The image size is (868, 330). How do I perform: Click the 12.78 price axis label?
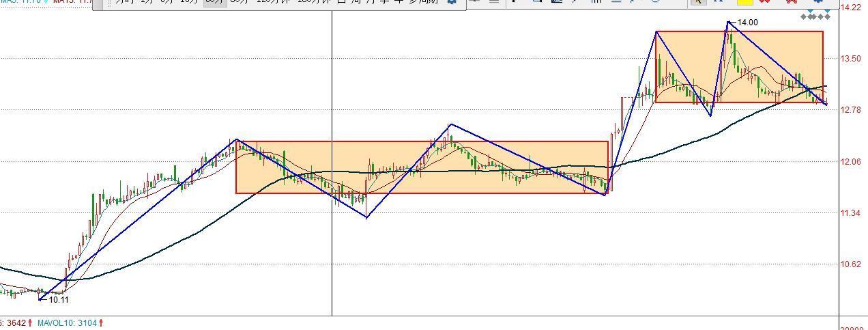(851, 110)
